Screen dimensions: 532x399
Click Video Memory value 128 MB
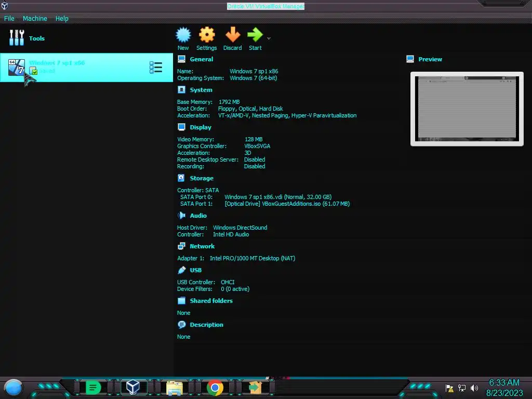pyautogui.click(x=254, y=139)
